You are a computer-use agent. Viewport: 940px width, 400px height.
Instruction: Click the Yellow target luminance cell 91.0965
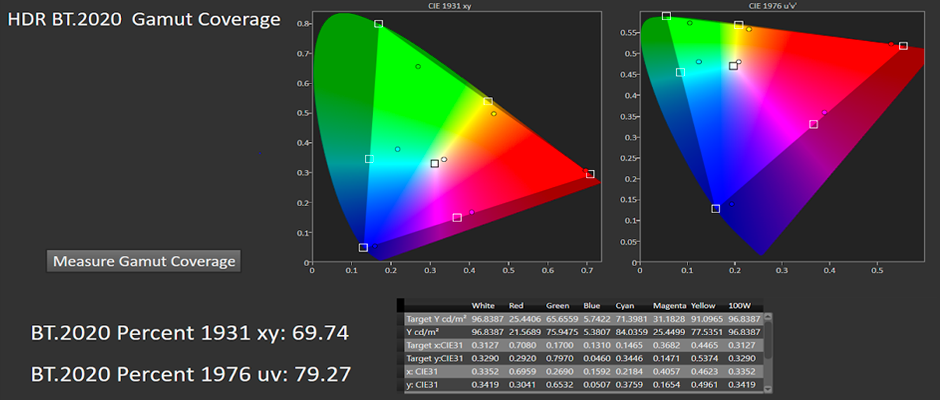click(x=707, y=319)
